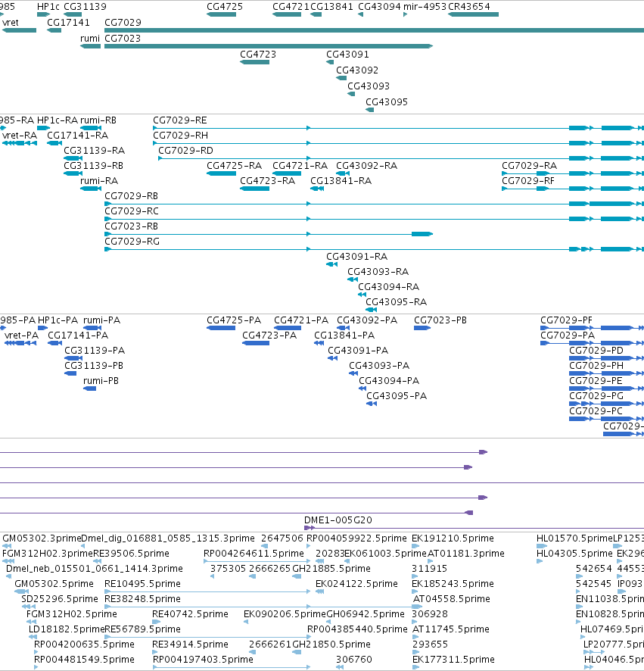Image resolution: width=644 pixels, height=671 pixels.
Task: Click the CG31139-PA protein label
Action: [x=95, y=351]
